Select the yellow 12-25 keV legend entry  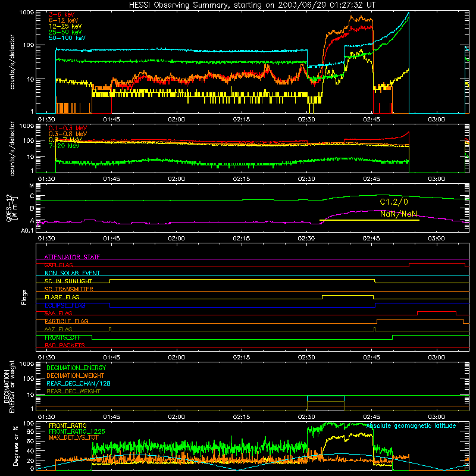[65, 26]
